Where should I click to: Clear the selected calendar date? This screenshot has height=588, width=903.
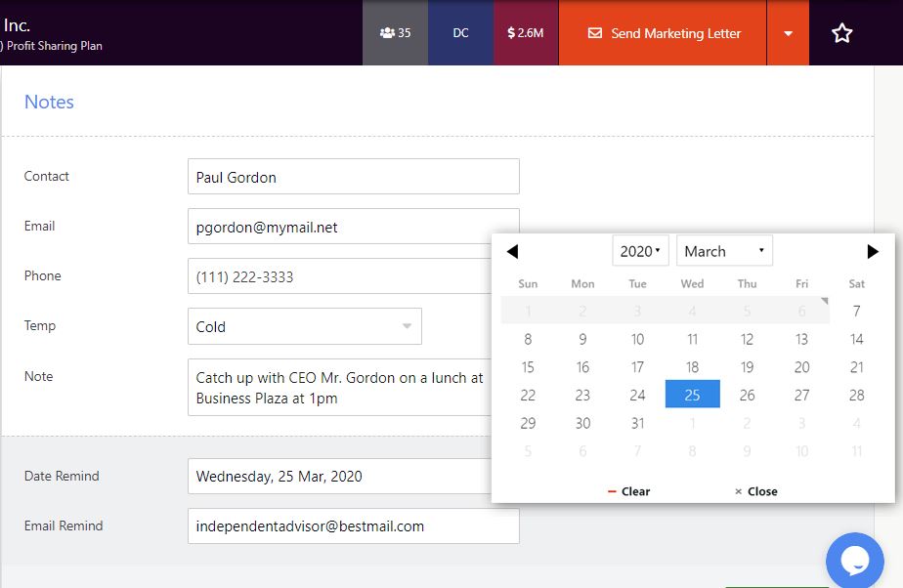pos(628,491)
